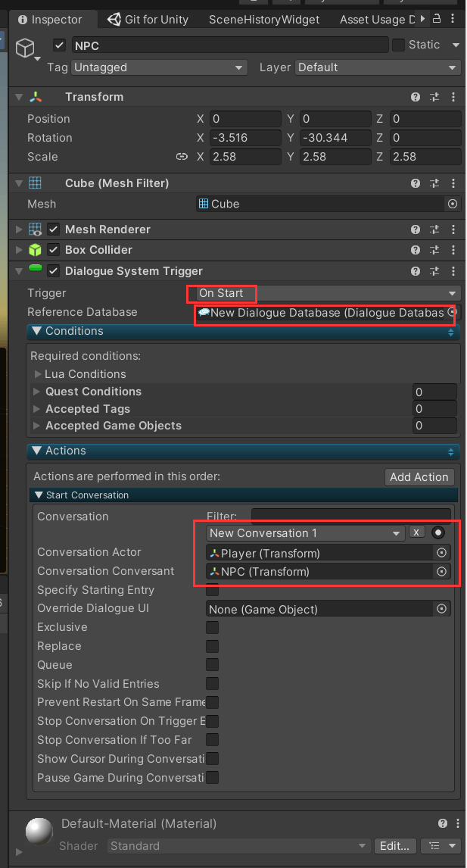467x868 pixels.
Task: Open the SceneHistoryWidget tab
Action: [264, 19]
